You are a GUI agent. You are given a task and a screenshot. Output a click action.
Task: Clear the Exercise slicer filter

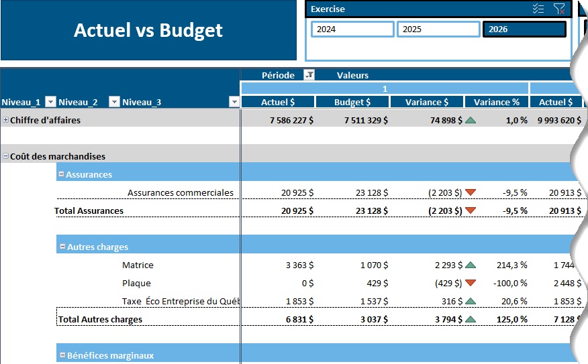pyautogui.click(x=558, y=9)
